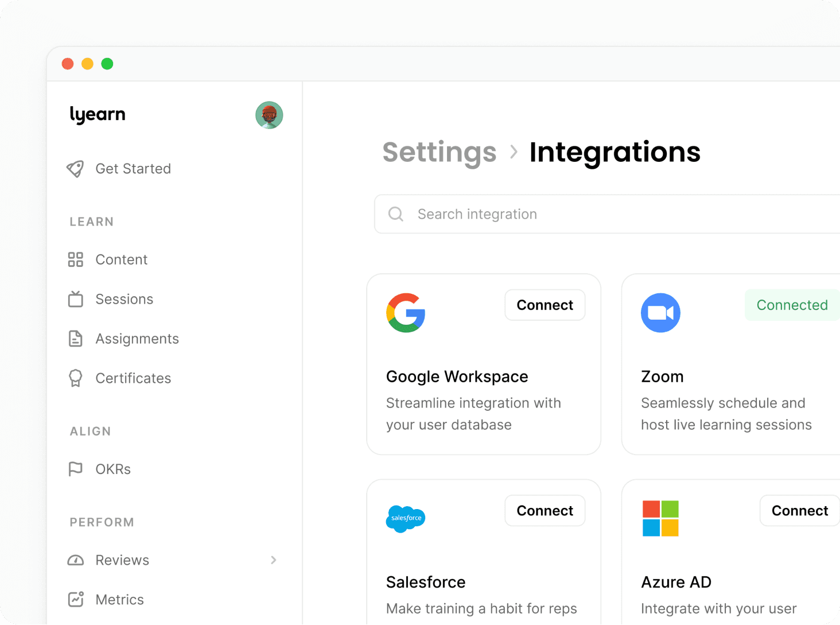Click the Google Workspace card title
The height and width of the screenshot is (625, 840).
(457, 376)
